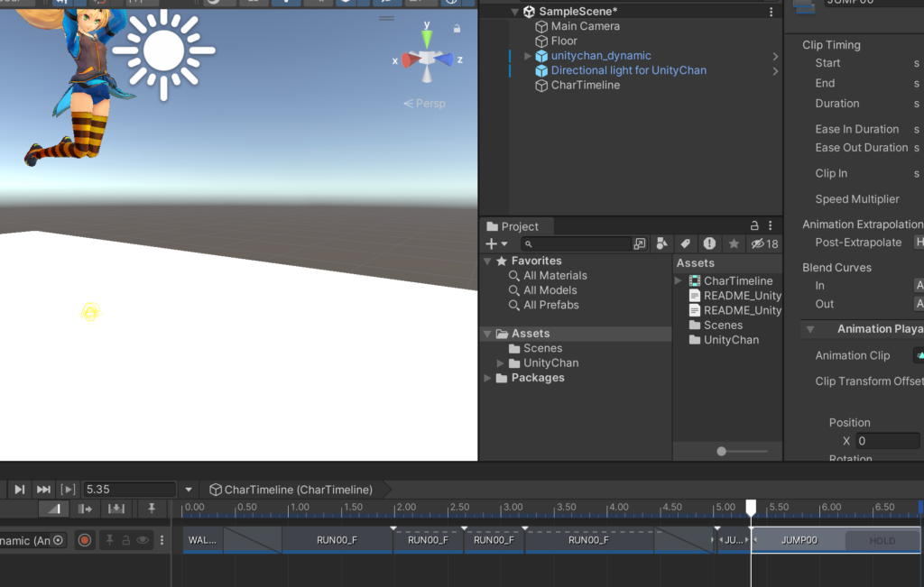Select All Prefabs in Favorites
Viewport: 924px width, 587px height.
pos(551,305)
